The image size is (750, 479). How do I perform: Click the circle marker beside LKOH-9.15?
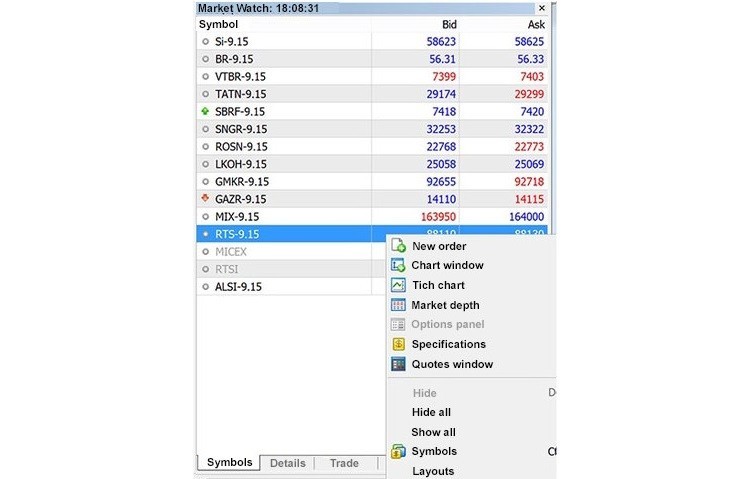pos(205,164)
